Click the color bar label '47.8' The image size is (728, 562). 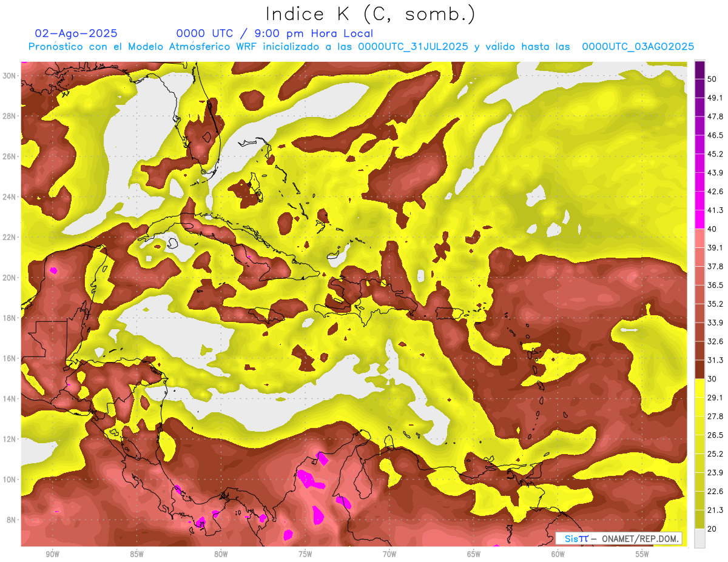pyautogui.click(x=715, y=116)
